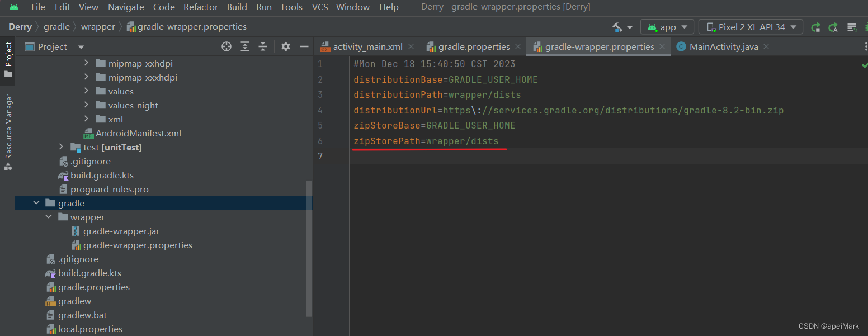The height and width of the screenshot is (336, 868).
Task: Expand the values-night folder
Action: [x=86, y=105]
